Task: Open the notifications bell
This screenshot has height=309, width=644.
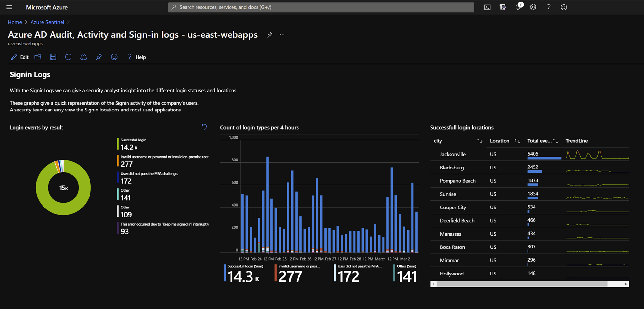Action: tap(518, 7)
